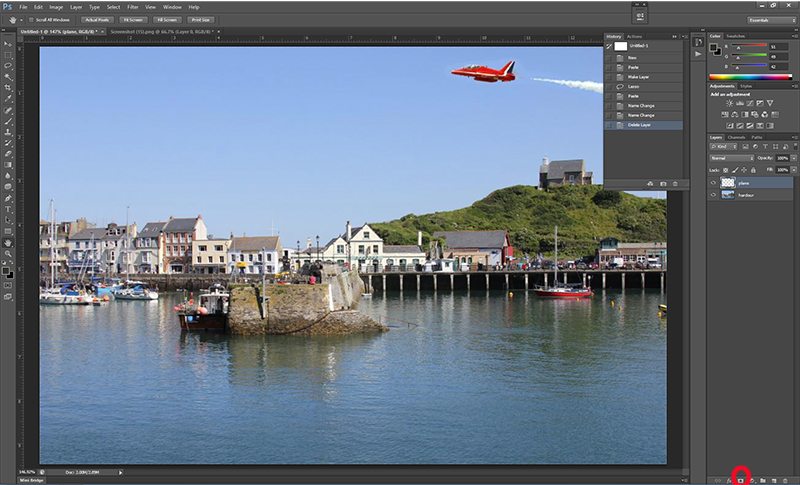The width and height of the screenshot is (800, 485).
Task: Switch to the Channels tab
Action: (735, 137)
